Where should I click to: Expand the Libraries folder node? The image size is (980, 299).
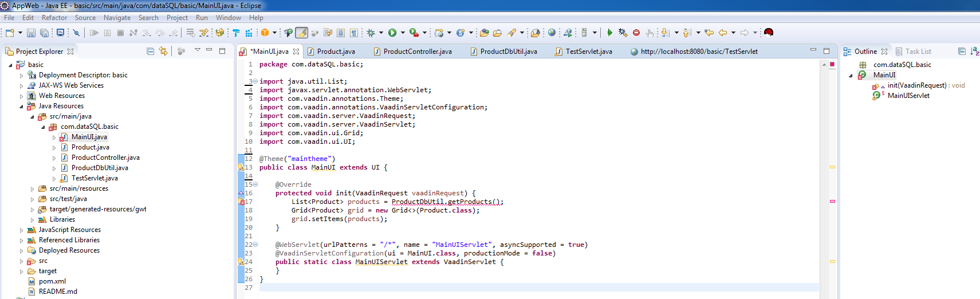coord(32,220)
